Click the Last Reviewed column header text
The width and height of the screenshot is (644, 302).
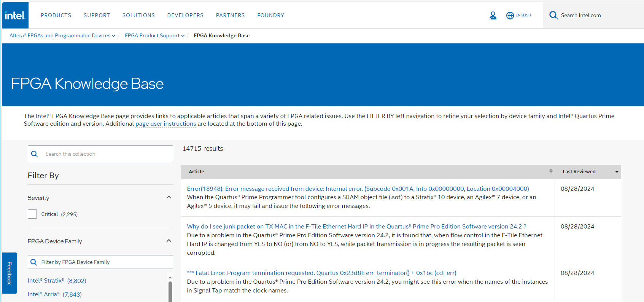click(579, 172)
